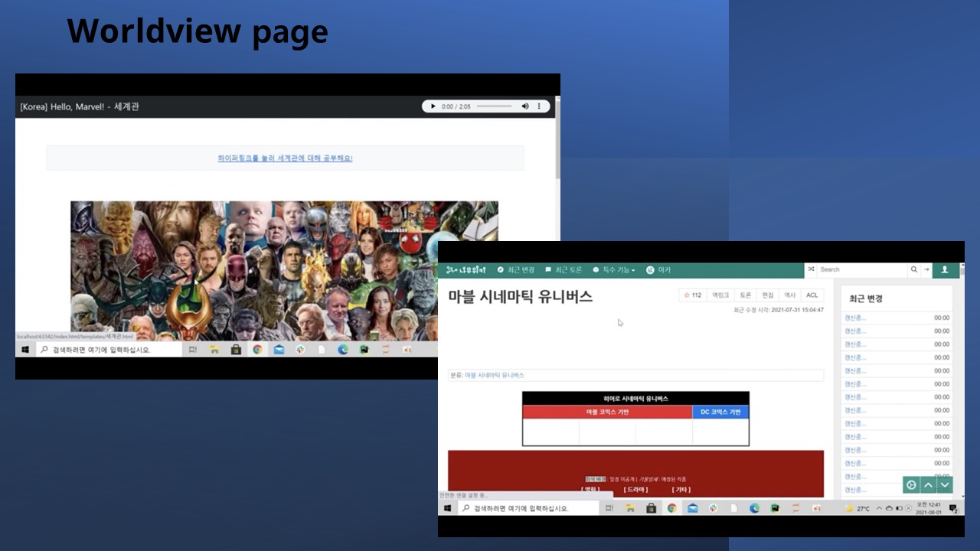The width and height of the screenshot is (980, 551).
Task: Open the 최근 토론 menu in the namuwiki header
Action: pos(564,270)
